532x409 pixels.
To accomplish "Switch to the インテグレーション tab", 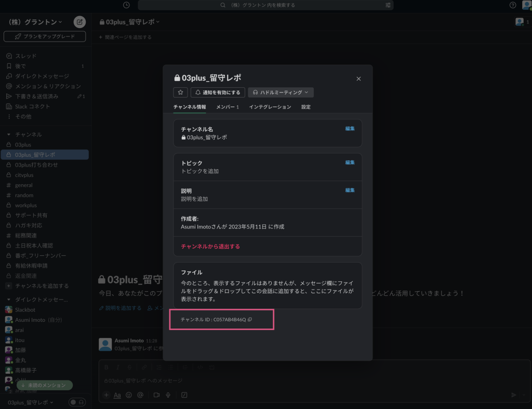I will [270, 107].
